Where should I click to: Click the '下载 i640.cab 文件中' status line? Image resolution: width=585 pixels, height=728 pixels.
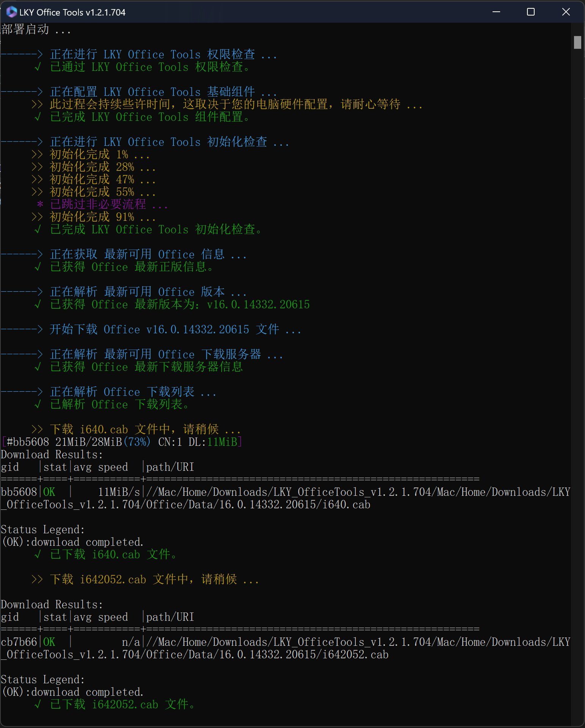click(145, 430)
